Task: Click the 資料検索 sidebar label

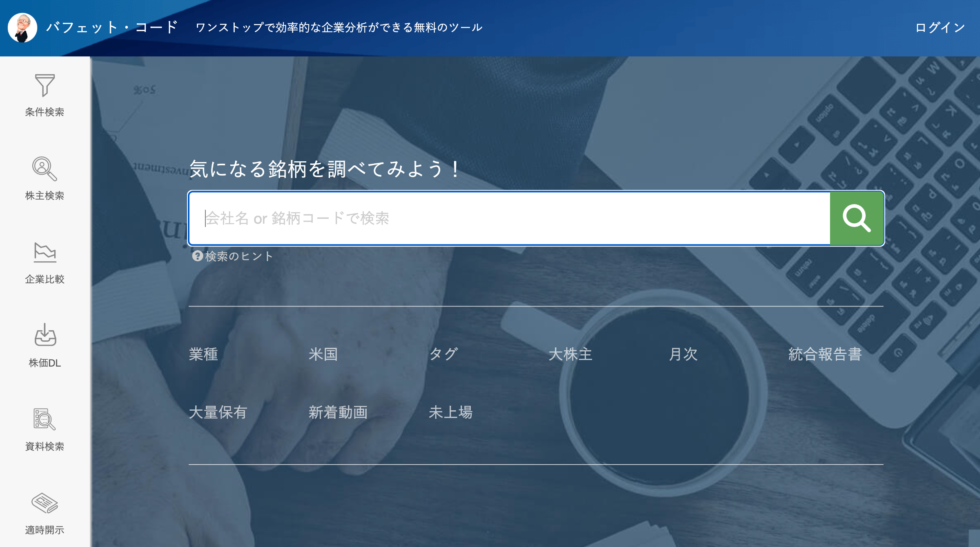Action: pos(45,446)
